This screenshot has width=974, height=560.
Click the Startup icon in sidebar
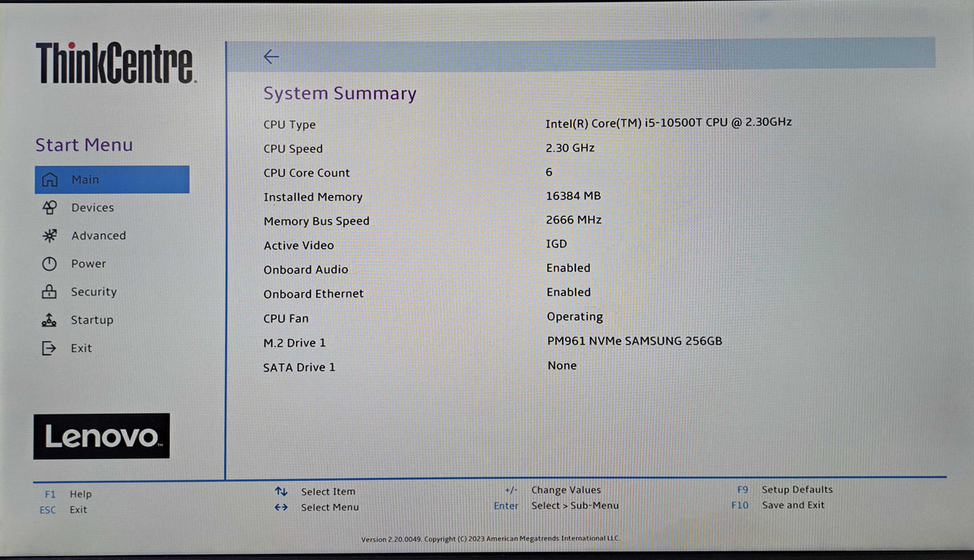(50, 320)
